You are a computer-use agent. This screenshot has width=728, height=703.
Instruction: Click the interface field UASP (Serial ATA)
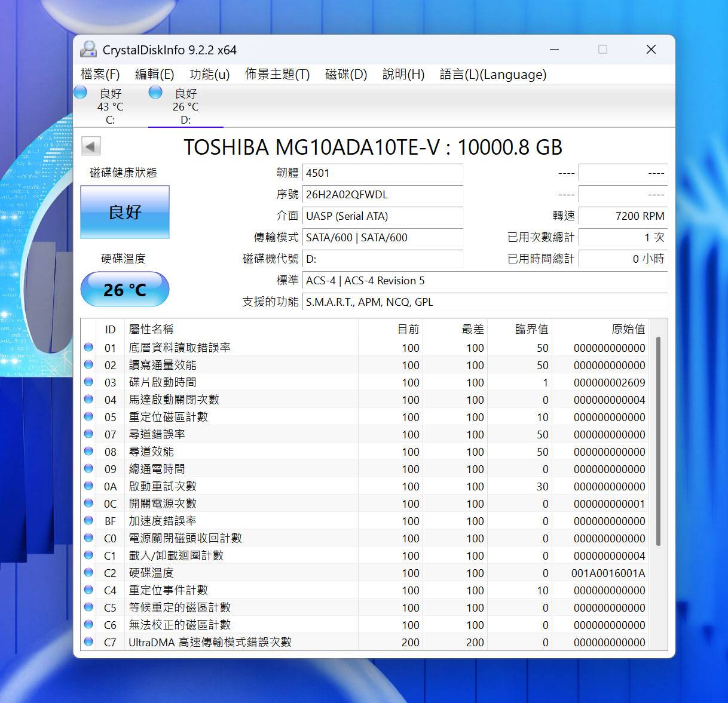383,216
